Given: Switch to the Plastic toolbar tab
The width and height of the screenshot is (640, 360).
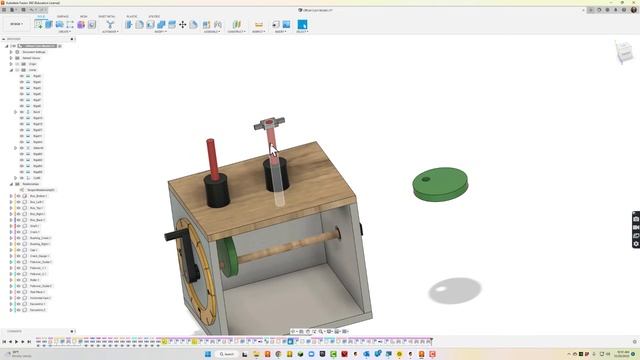Looking at the screenshot, I should click(132, 17).
